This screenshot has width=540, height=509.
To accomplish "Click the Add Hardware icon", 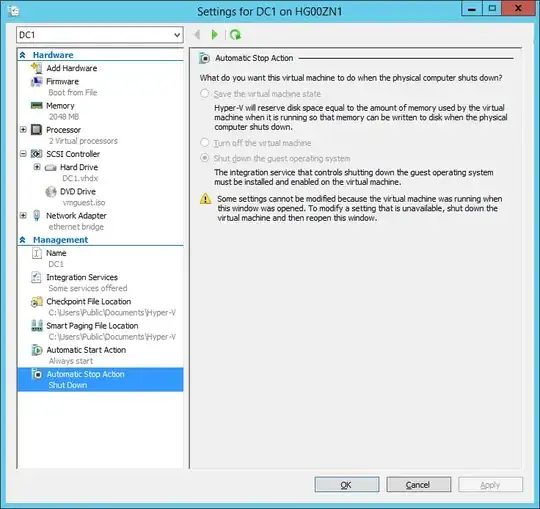I will pos(37,68).
